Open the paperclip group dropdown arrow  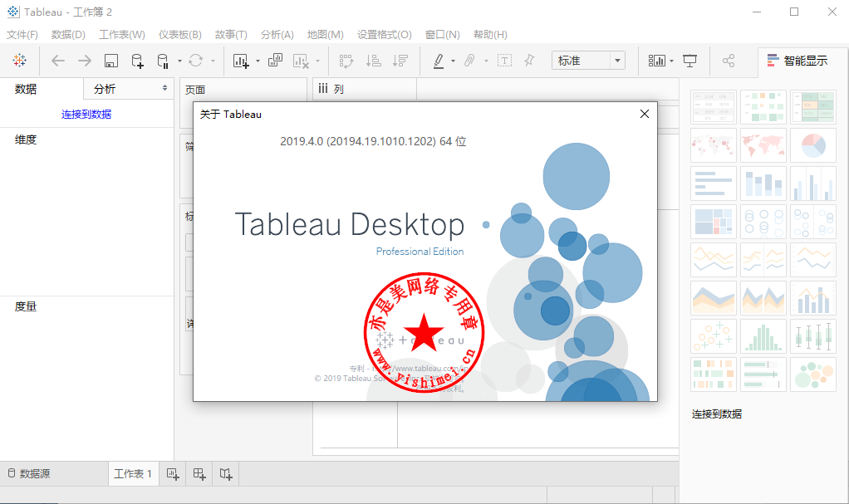tap(486, 61)
